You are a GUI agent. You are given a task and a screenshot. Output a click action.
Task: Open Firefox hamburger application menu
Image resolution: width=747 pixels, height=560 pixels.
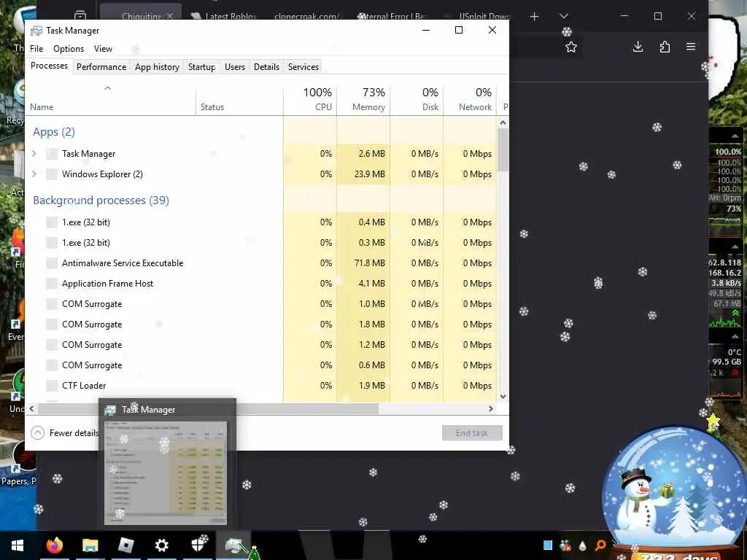point(691,47)
